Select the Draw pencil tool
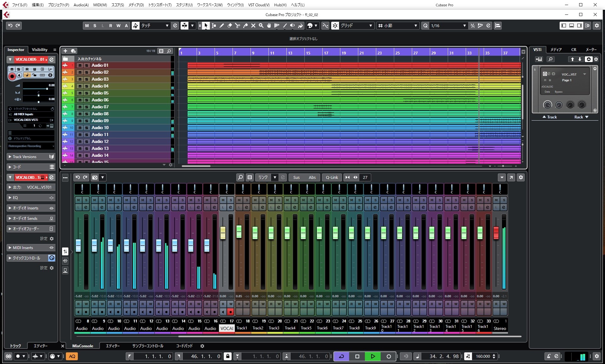This screenshot has width=605, height=364. click(222, 26)
